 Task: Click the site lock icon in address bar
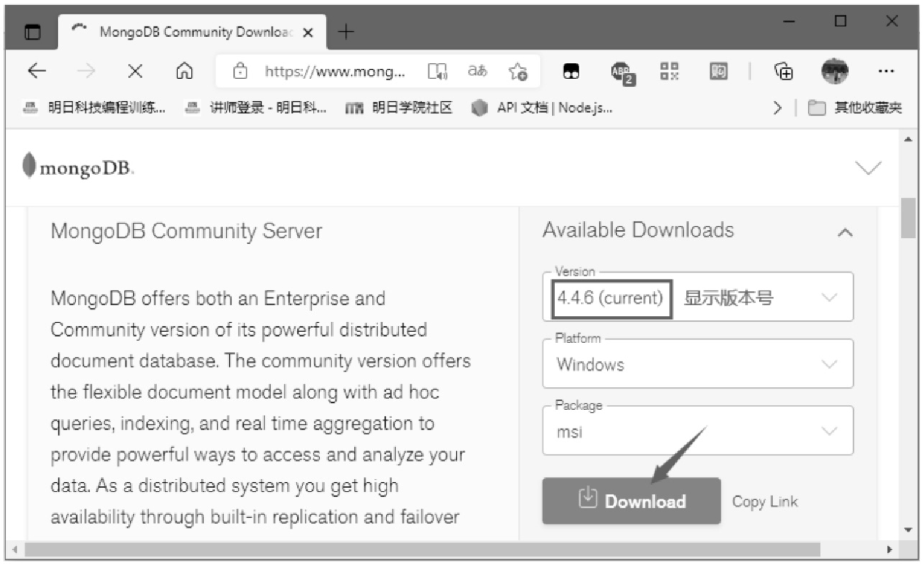(x=240, y=71)
